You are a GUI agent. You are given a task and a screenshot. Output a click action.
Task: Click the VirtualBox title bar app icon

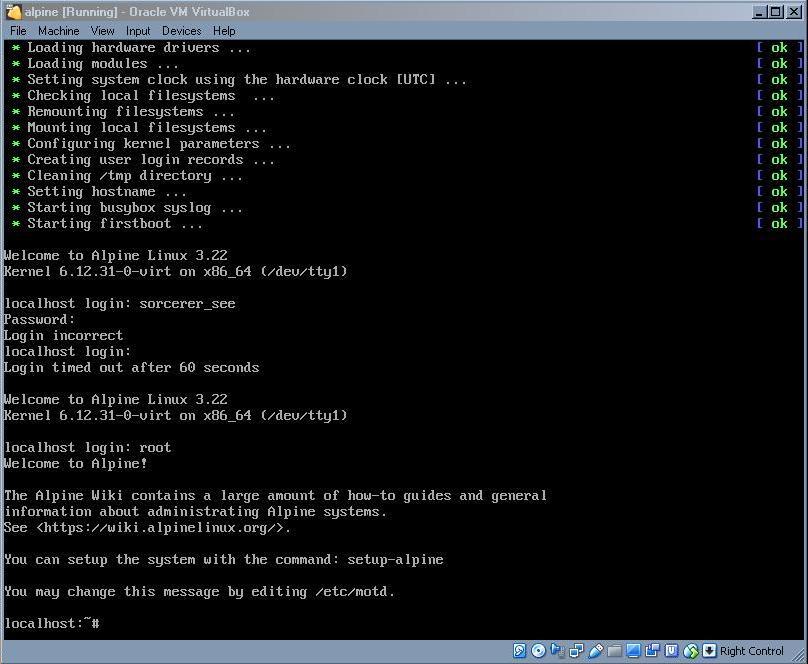pyautogui.click(x=14, y=11)
